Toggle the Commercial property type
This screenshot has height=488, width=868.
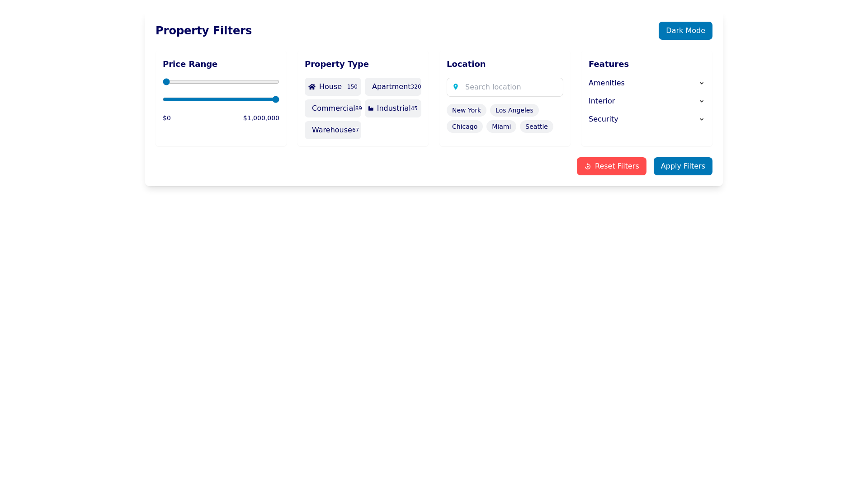click(x=333, y=108)
